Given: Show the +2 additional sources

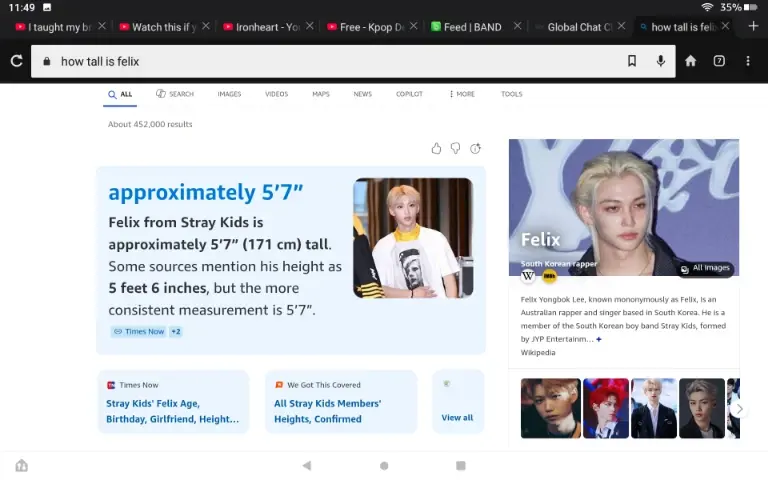Looking at the screenshot, I should coord(176,332).
